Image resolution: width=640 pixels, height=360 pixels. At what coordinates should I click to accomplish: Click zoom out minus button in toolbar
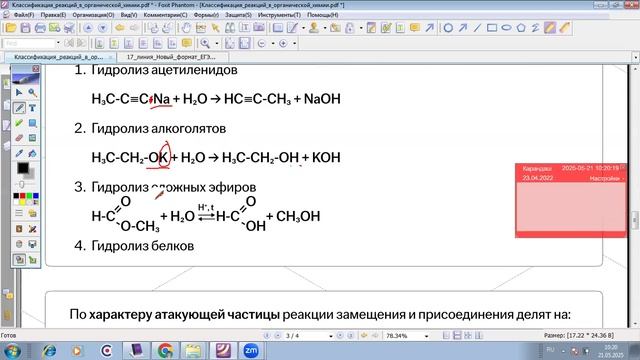pos(262,43)
